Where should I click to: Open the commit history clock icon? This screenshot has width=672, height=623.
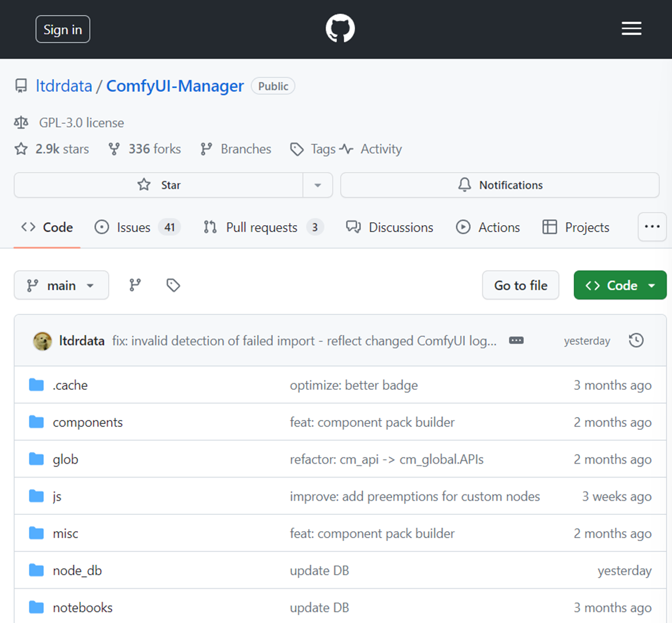tap(637, 341)
